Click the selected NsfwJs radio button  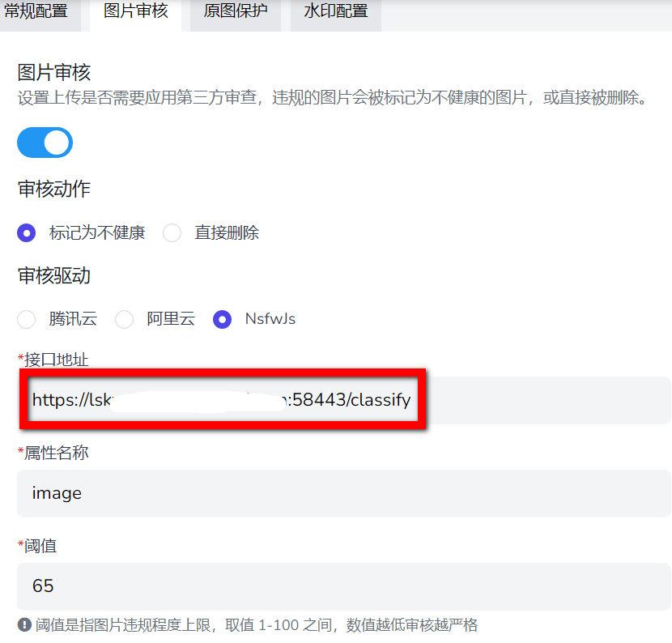(222, 319)
